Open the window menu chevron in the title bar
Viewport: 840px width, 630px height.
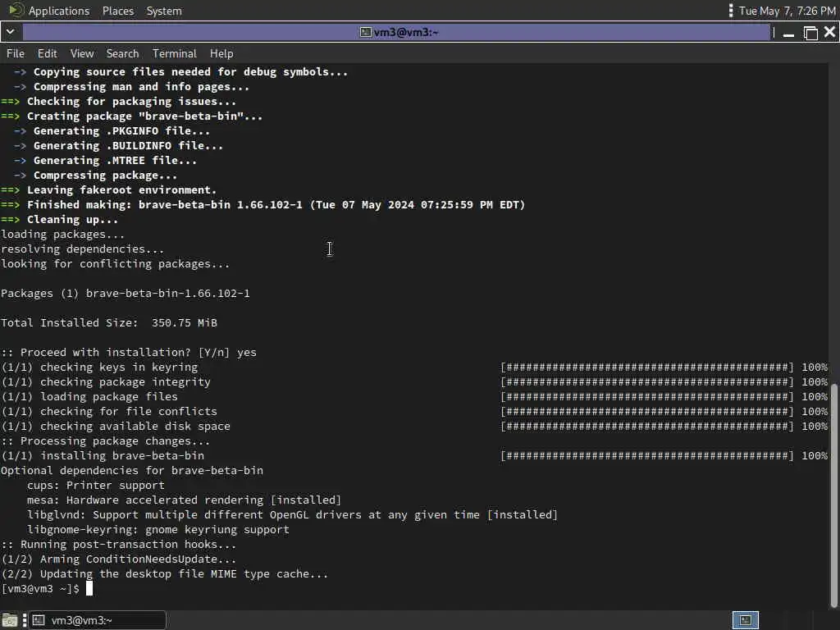click(10, 32)
